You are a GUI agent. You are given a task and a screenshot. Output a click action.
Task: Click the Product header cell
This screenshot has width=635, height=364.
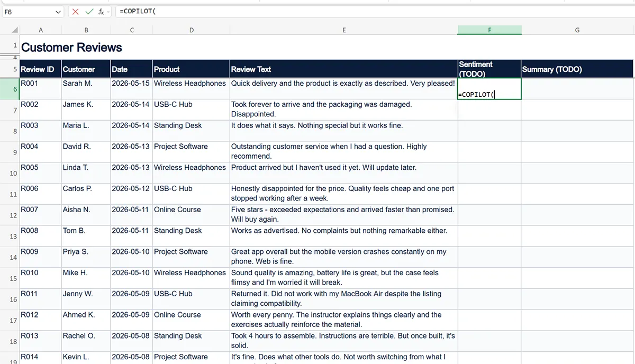click(192, 69)
